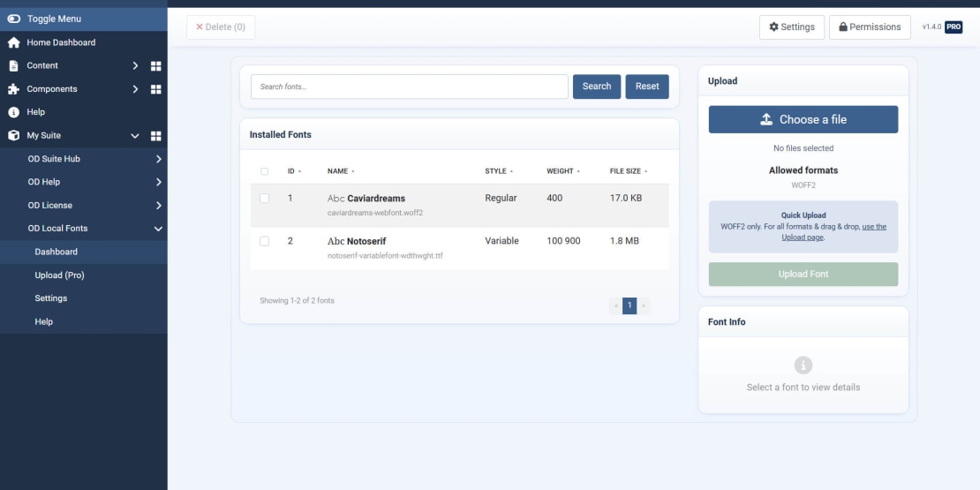Click the v1.4.0 version label

pyautogui.click(x=931, y=26)
